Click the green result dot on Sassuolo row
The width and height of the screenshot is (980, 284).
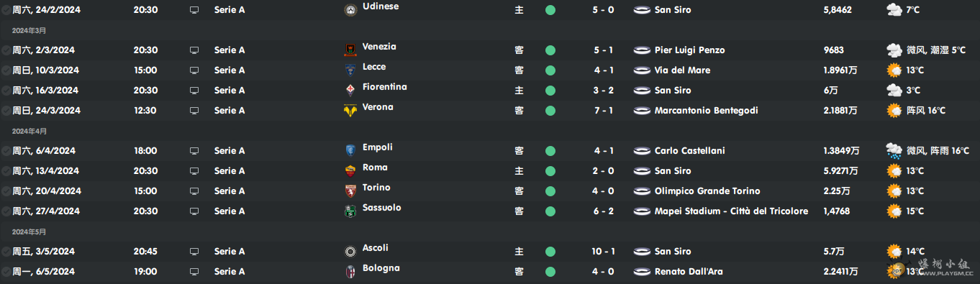tap(550, 211)
